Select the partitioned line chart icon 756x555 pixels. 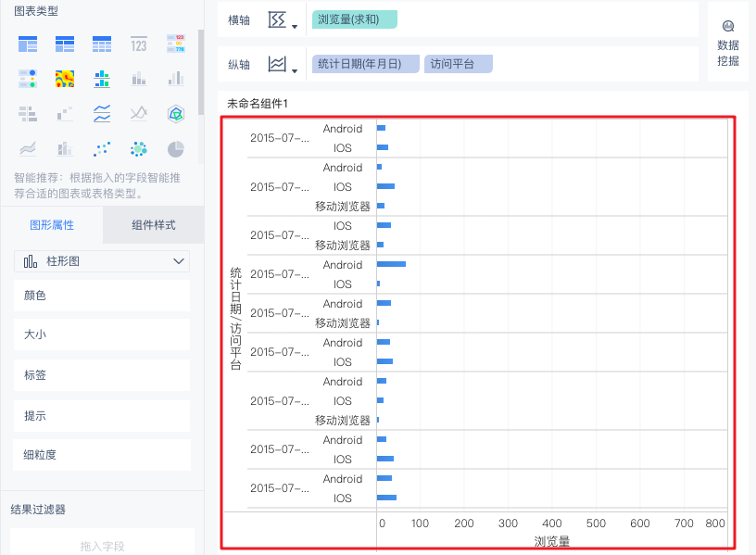pyautogui.click(x=102, y=114)
